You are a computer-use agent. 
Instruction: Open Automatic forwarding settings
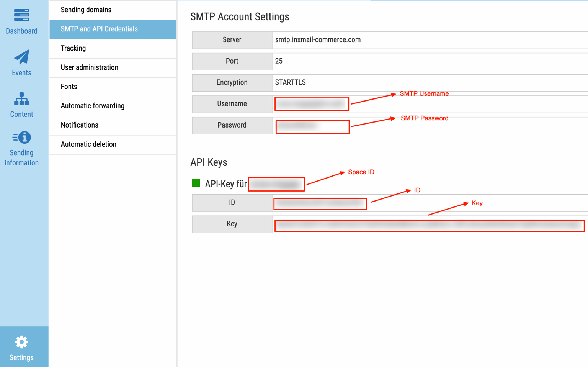pyautogui.click(x=113, y=106)
